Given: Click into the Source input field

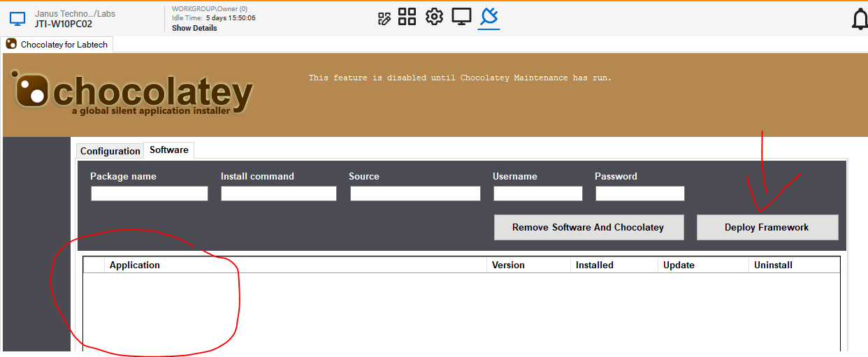Looking at the screenshot, I should click(x=415, y=194).
